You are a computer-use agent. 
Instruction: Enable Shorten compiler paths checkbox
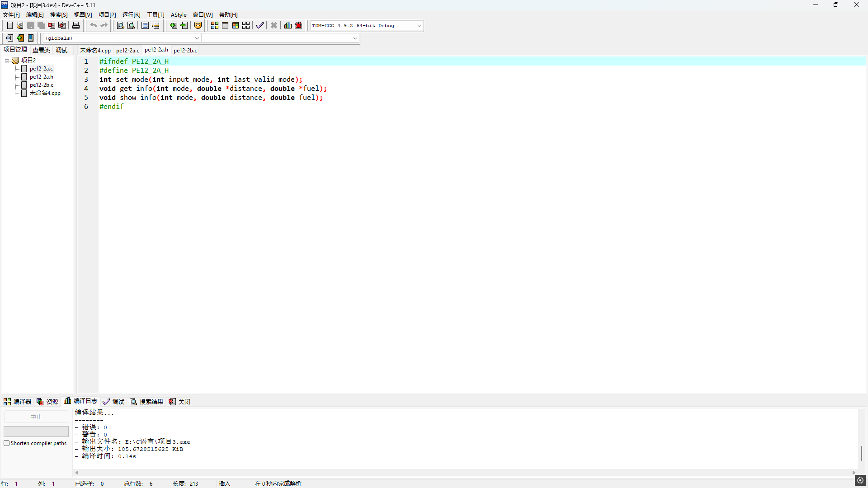(x=7, y=443)
